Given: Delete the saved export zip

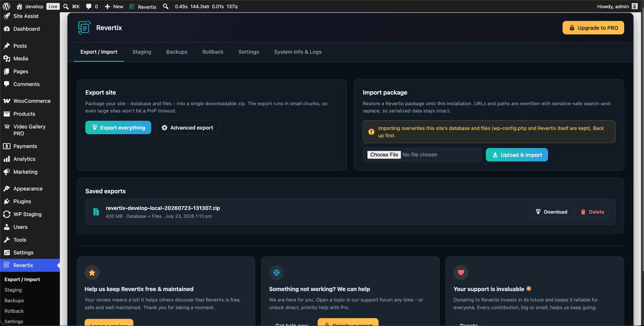Looking at the screenshot, I should tap(592, 212).
